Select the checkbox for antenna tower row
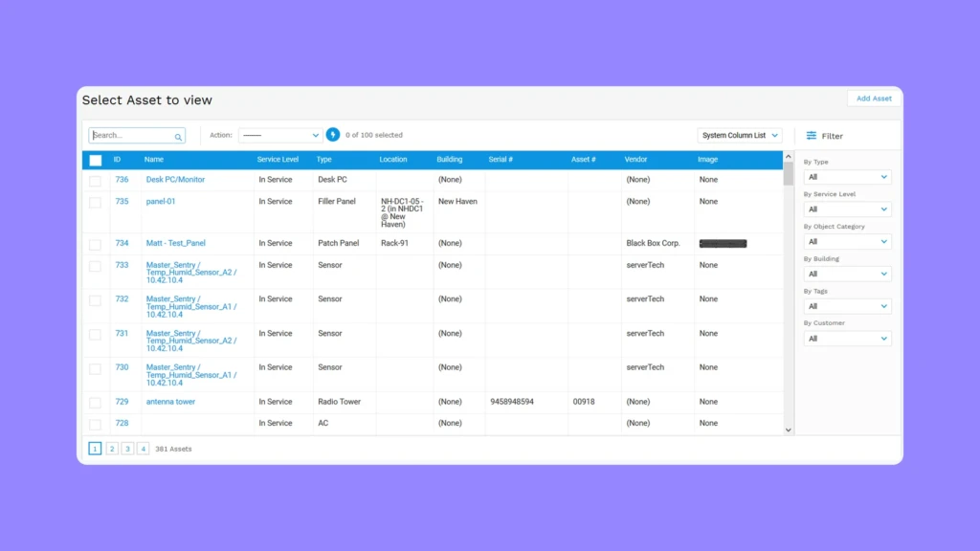Image resolution: width=980 pixels, height=551 pixels. pos(95,403)
